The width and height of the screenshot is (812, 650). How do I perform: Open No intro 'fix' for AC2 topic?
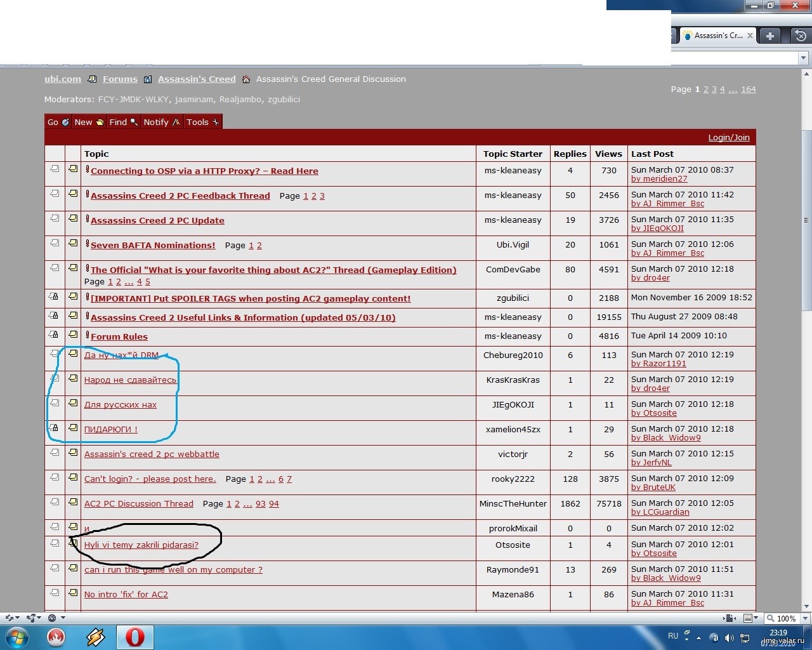[x=126, y=594]
